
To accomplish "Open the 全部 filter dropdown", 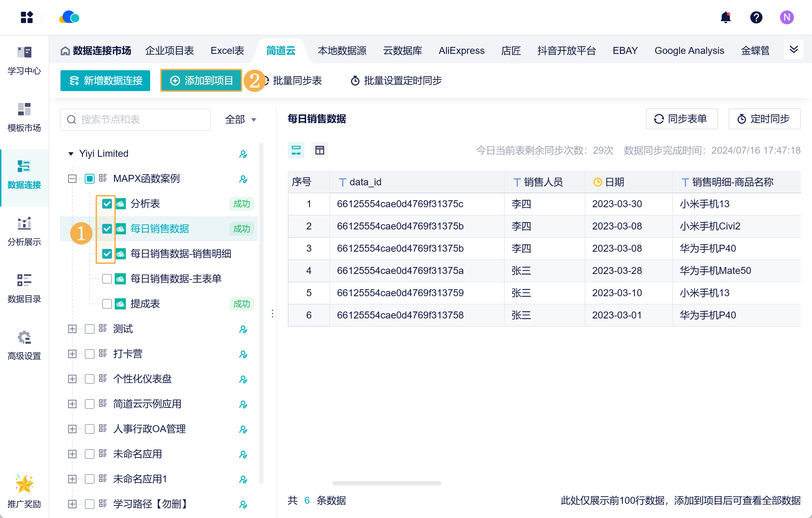I will click(241, 120).
